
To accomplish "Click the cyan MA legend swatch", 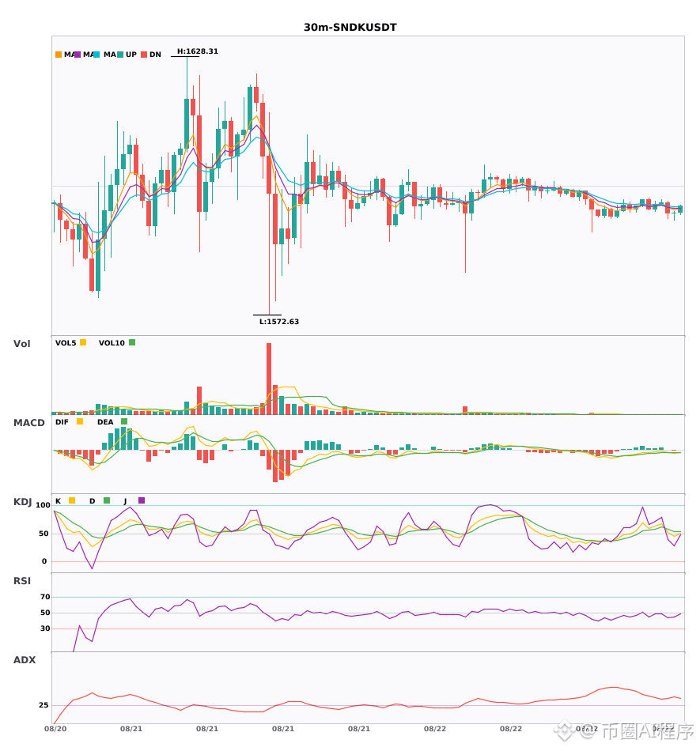I will (x=96, y=55).
